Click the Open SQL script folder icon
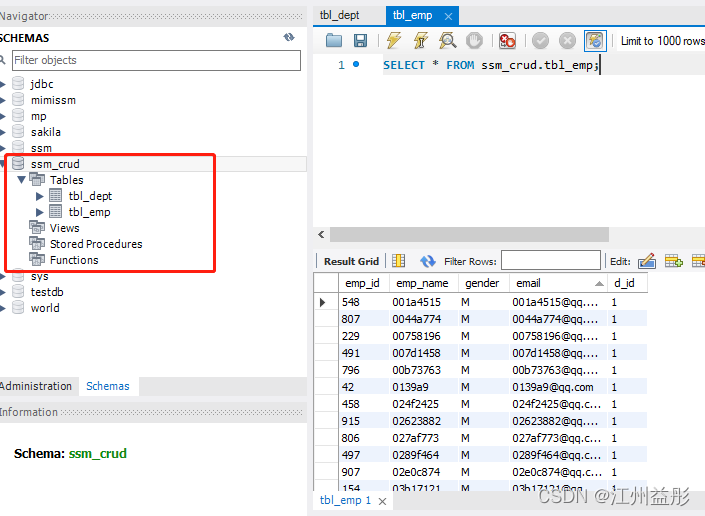Screen dimensions: 705x516 click(334, 41)
